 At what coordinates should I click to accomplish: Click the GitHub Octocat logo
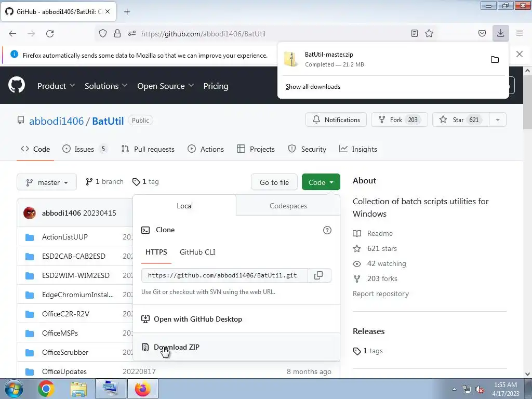click(x=17, y=85)
